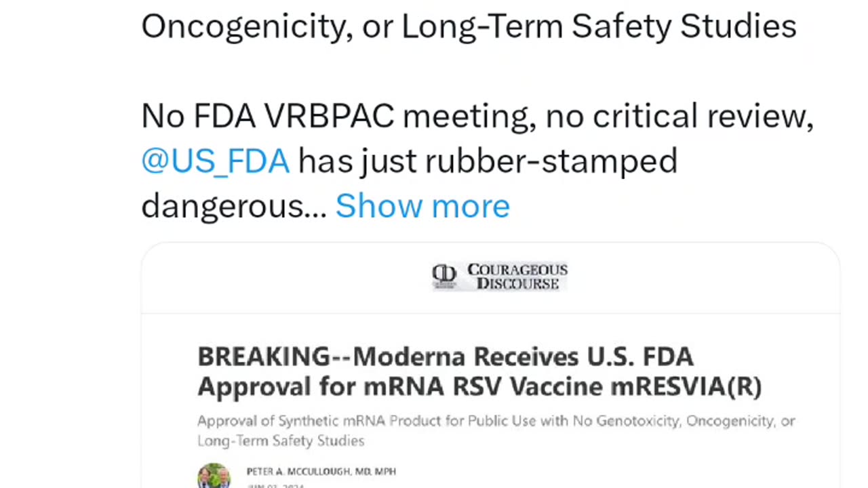The width and height of the screenshot is (868, 488).
Task: Click the line 'Oncogenicity, or Long-Term Safety Studies'
Action: click(469, 27)
